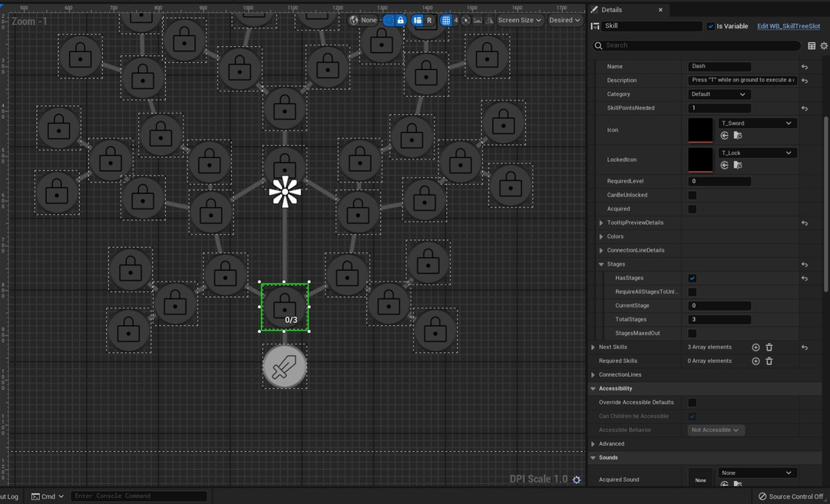Image resolution: width=830 pixels, height=504 pixels.
Task: Click the localization preview globe icon
Action: [354, 20]
